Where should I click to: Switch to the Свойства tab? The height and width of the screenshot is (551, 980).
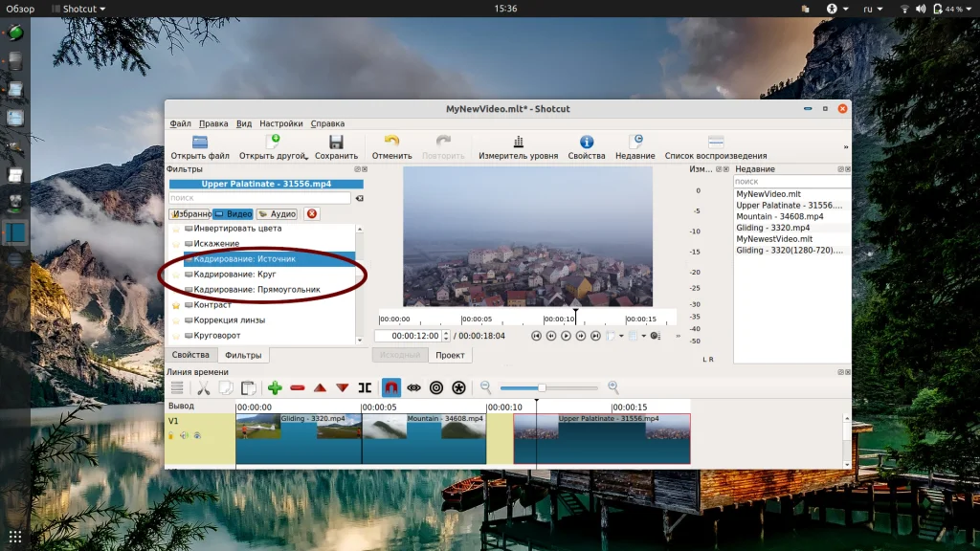pos(189,355)
